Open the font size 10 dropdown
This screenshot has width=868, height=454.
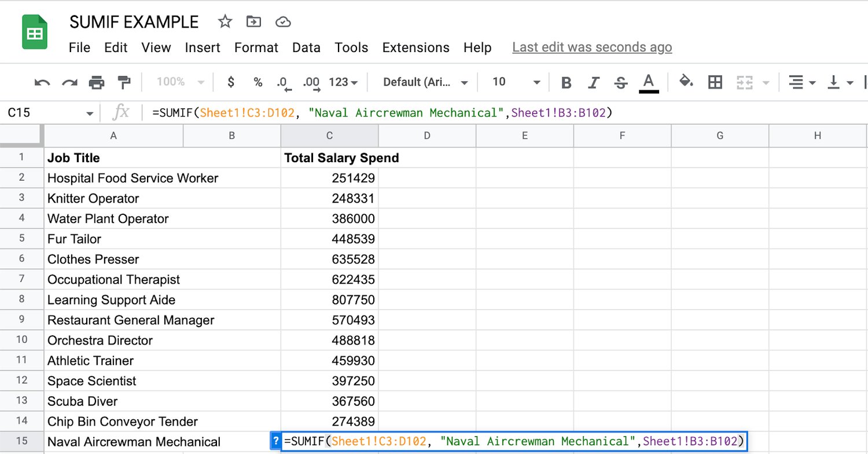[x=516, y=82]
